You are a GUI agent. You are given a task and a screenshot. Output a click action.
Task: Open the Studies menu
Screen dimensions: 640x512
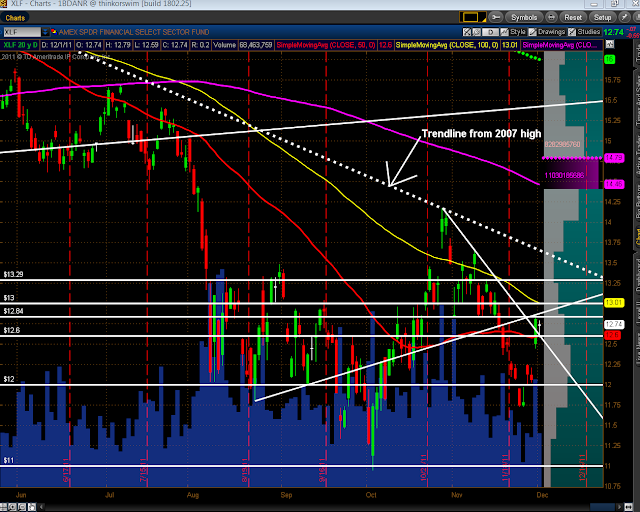584,32
